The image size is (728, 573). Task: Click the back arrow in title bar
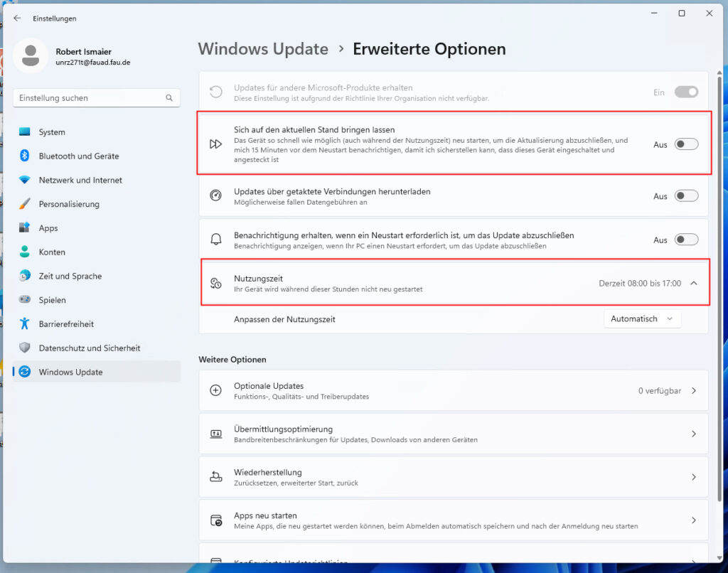[17, 18]
